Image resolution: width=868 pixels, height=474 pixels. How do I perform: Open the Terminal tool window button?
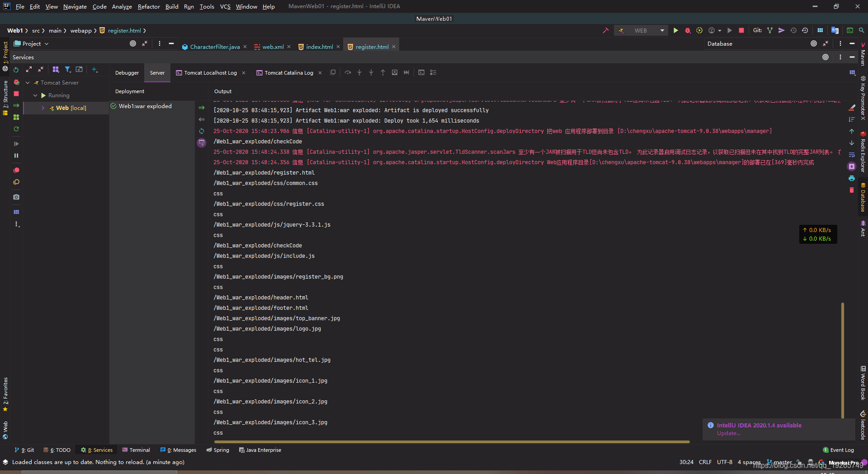pyautogui.click(x=136, y=450)
